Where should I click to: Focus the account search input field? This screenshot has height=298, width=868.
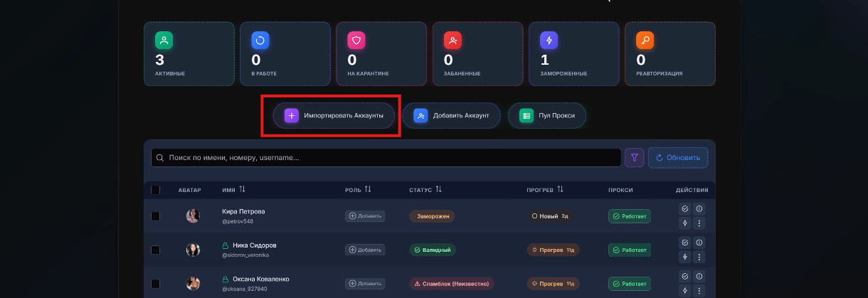[386, 158]
